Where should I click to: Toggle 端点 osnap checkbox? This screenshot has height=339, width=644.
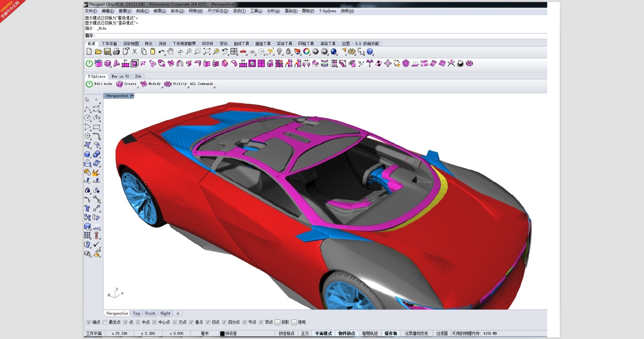click(x=89, y=322)
